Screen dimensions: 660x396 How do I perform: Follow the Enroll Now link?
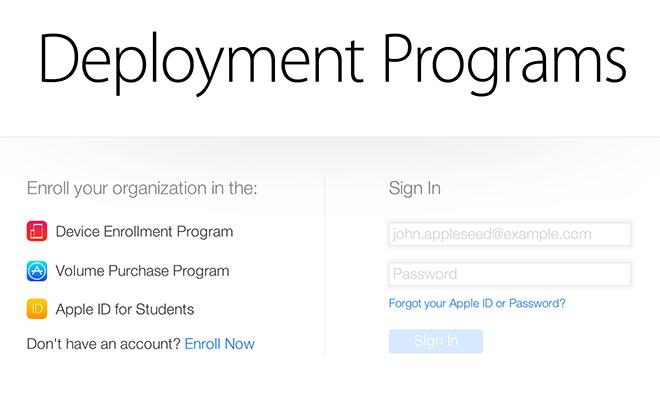click(220, 344)
